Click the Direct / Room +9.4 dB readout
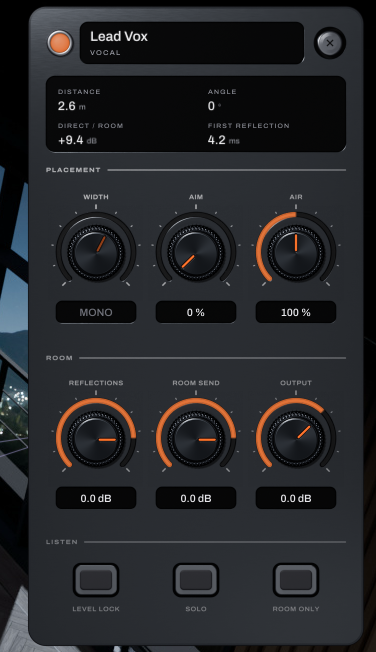The height and width of the screenshot is (652, 376). tap(90, 134)
